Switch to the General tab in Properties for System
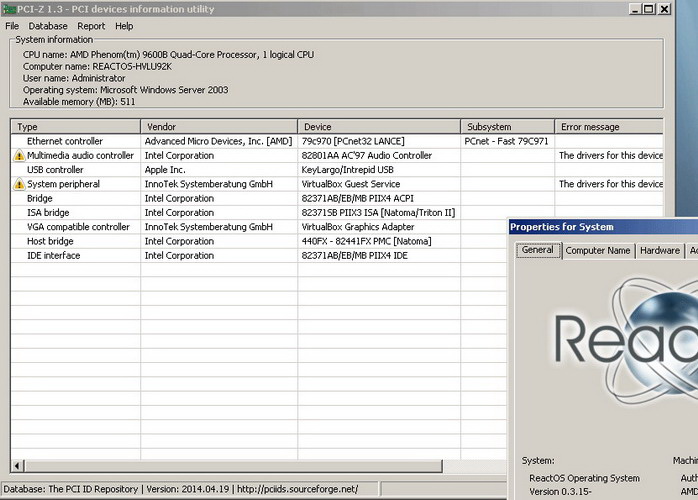Viewport: 698px width, 500px height. pos(538,250)
